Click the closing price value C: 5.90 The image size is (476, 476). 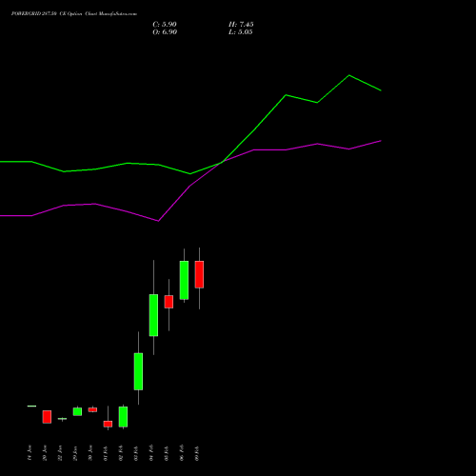pos(165,25)
